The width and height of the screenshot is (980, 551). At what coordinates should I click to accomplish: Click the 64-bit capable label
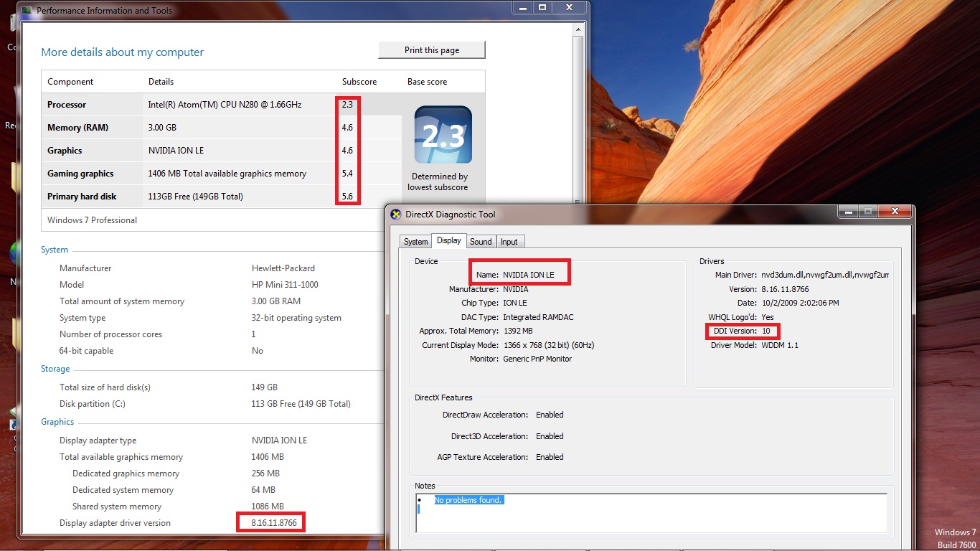point(86,351)
